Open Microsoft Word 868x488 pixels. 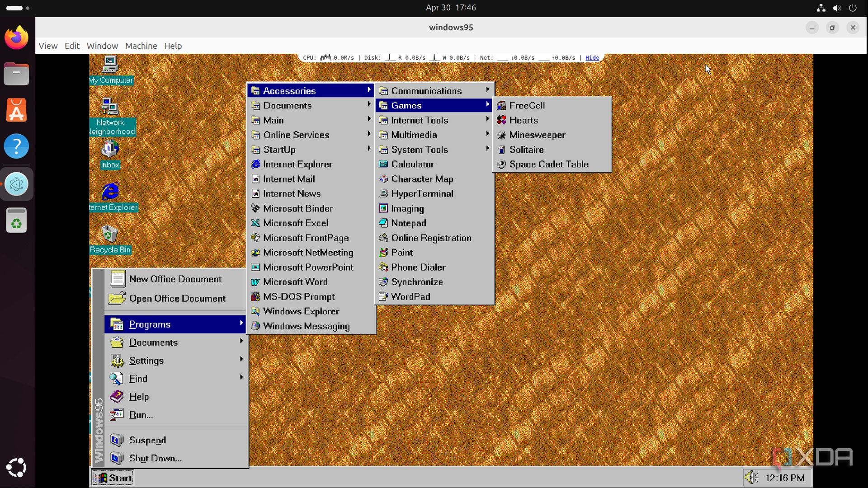pos(311,282)
